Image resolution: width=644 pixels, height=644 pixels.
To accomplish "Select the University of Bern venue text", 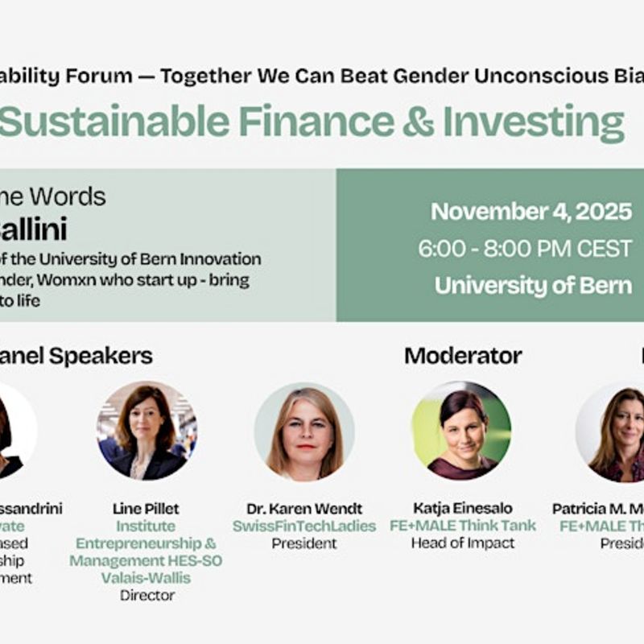I will 532,286.
